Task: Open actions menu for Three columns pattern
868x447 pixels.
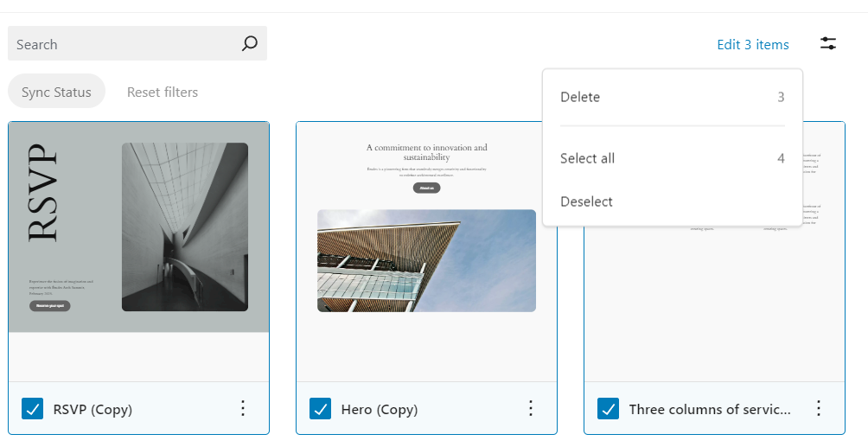Action: pos(819,408)
